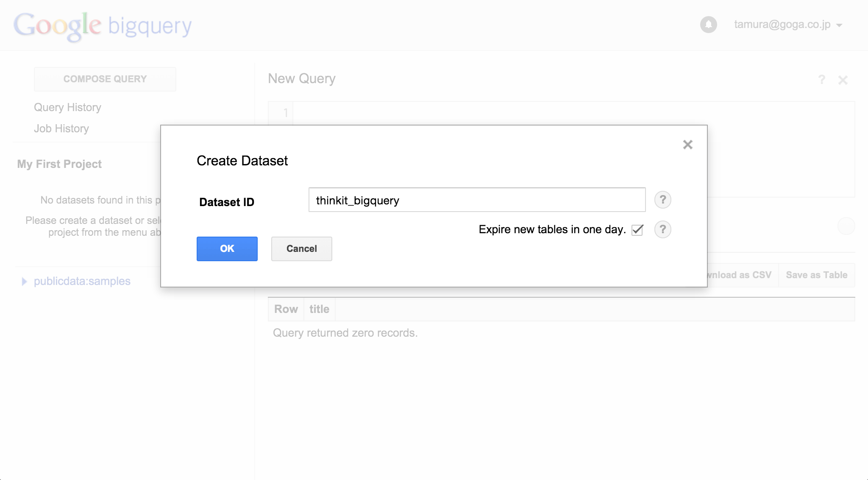
Task: Close the New Query panel
Action: pos(843,80)
